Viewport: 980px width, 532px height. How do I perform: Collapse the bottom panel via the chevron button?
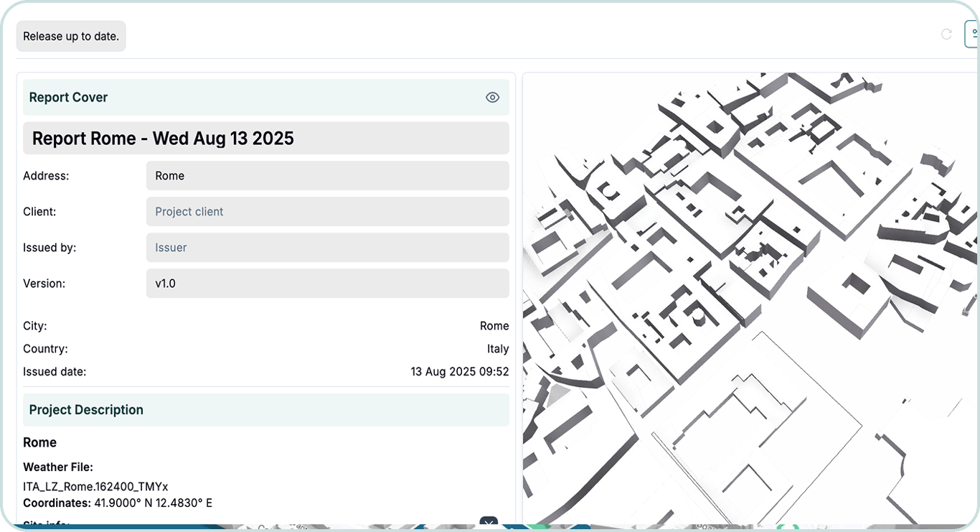click(x=489, y=523)
